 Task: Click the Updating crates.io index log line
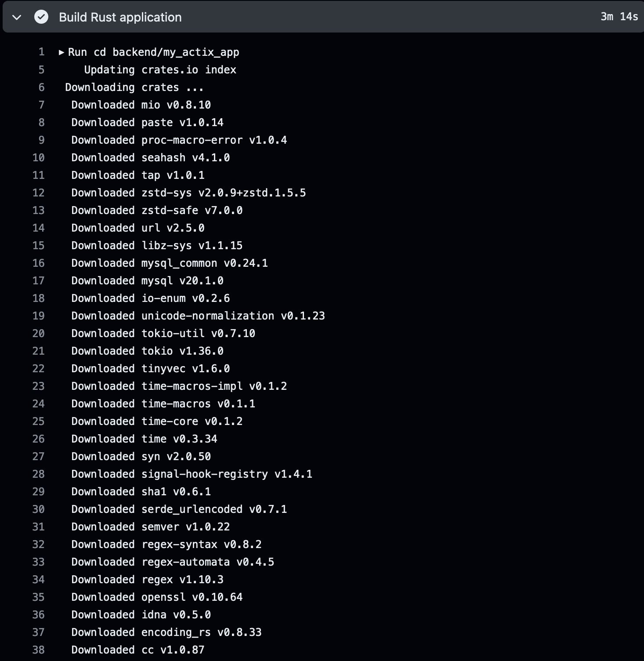(160, 70)
